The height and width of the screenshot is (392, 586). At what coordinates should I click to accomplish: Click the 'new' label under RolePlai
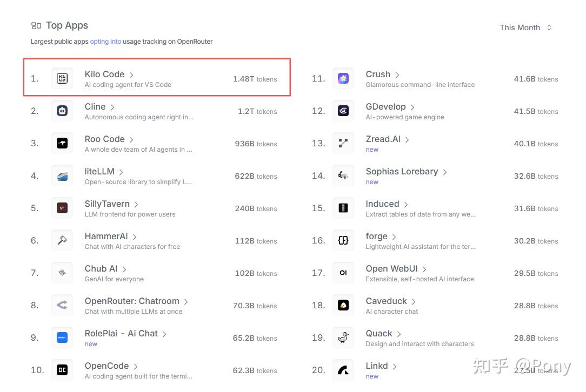click(x=91, y=344)
